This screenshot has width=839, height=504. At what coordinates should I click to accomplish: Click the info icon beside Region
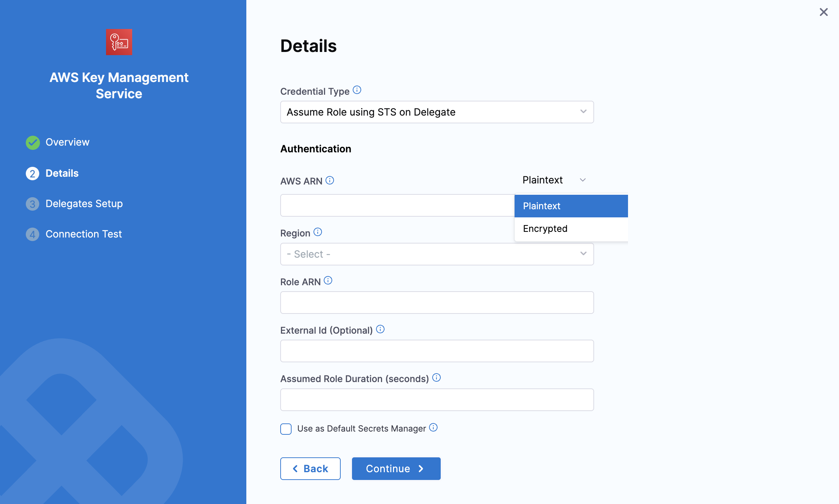coord(318,232)
